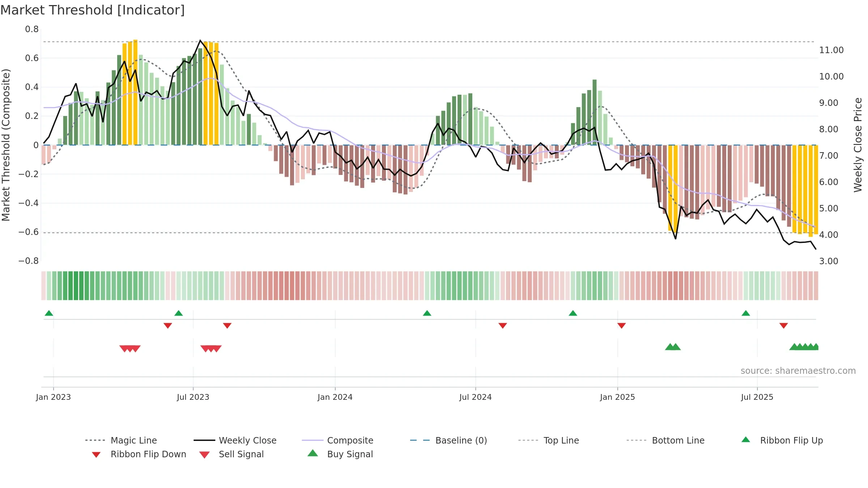Click the Buy Signal triangle icon in legend
This screenshot has height=488, width=868.
coord(313,453)
